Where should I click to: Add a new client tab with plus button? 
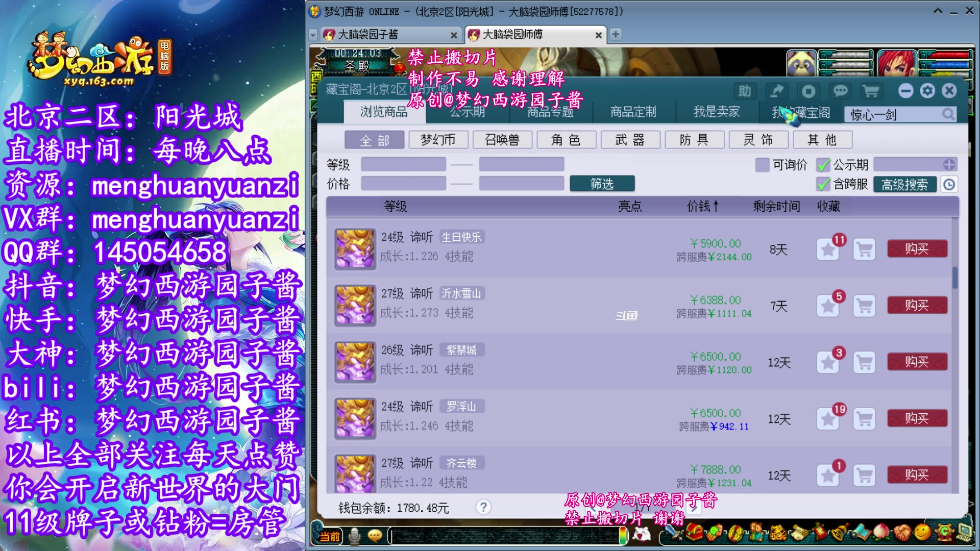click(616, 34)
